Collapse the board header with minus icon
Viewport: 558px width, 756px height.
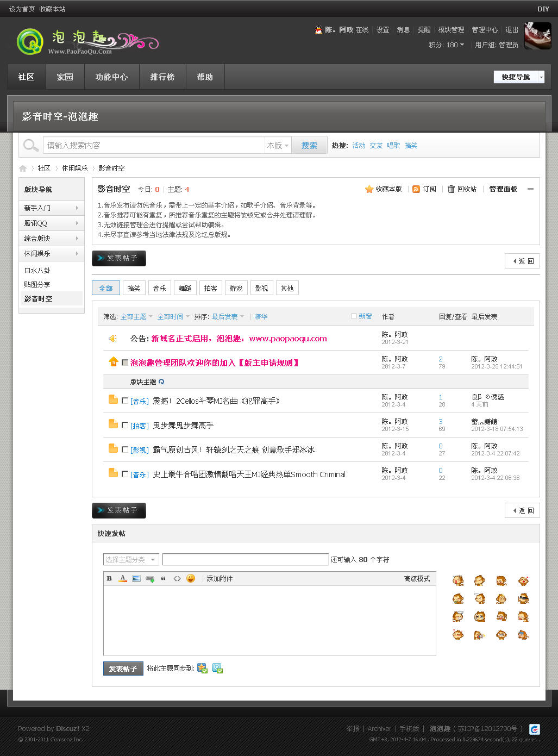coord(530,189)
